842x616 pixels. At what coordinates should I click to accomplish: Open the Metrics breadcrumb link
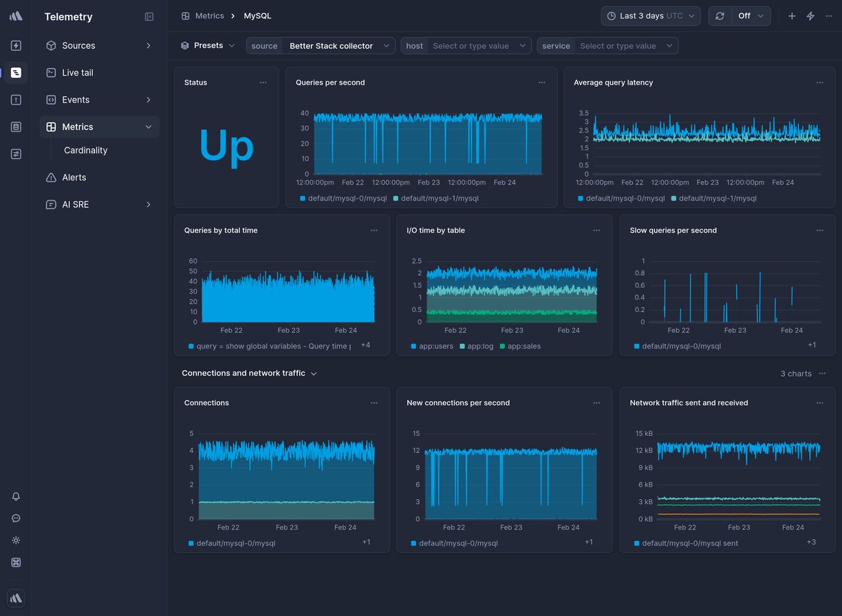point(210,15)
